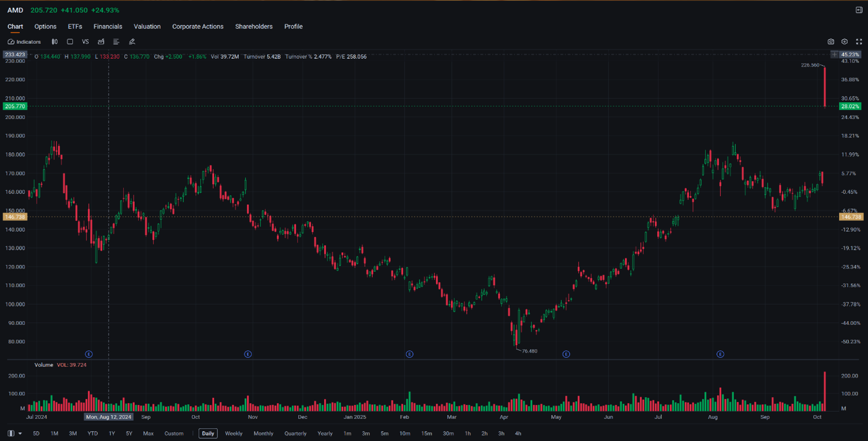868x441 pixels.
Task: Activate the pencil drawing tool
Action: [x=132, y=42]
